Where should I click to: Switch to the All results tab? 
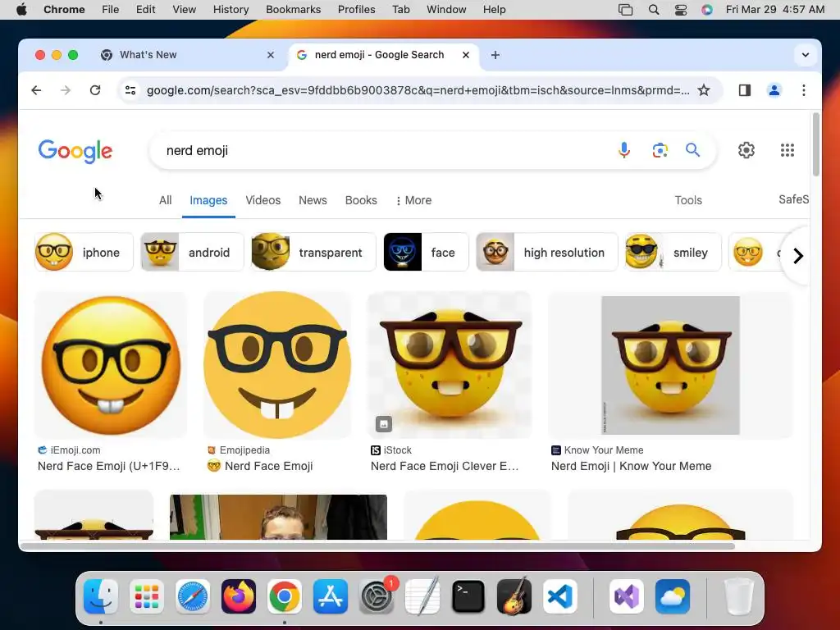[165, 200]
